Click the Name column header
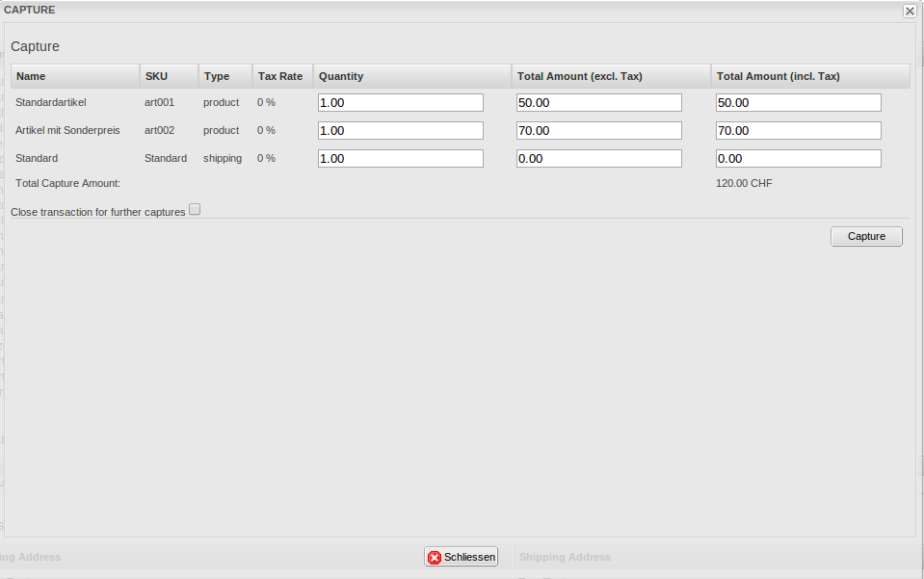This screenshot has height=579, width=924. pyautogui.click(x=31, y=76)
